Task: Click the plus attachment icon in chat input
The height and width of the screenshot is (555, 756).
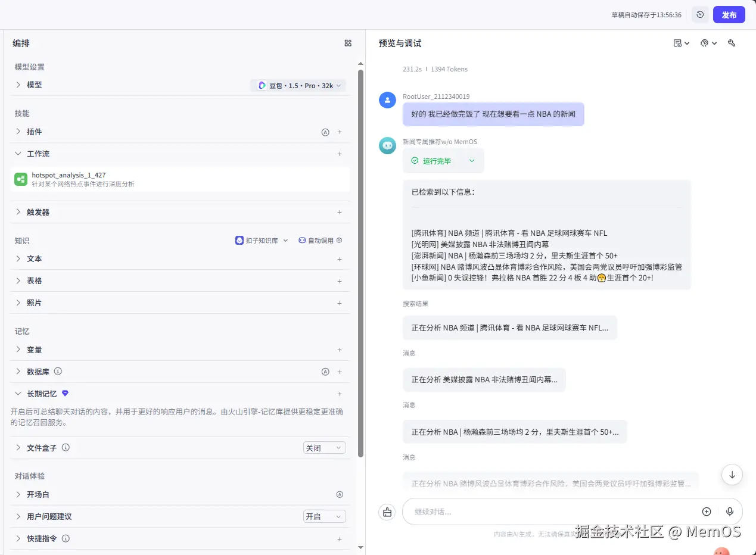Action: point(707,512)
